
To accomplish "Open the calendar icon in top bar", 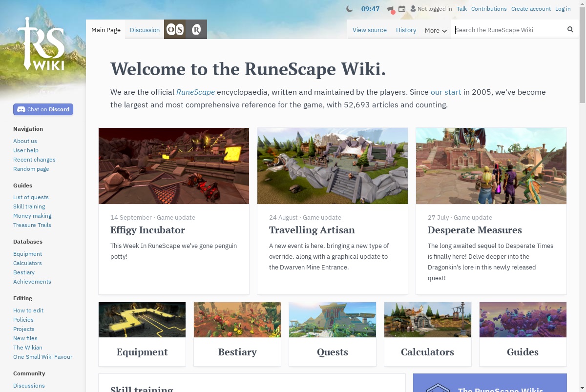I will 402,9.
